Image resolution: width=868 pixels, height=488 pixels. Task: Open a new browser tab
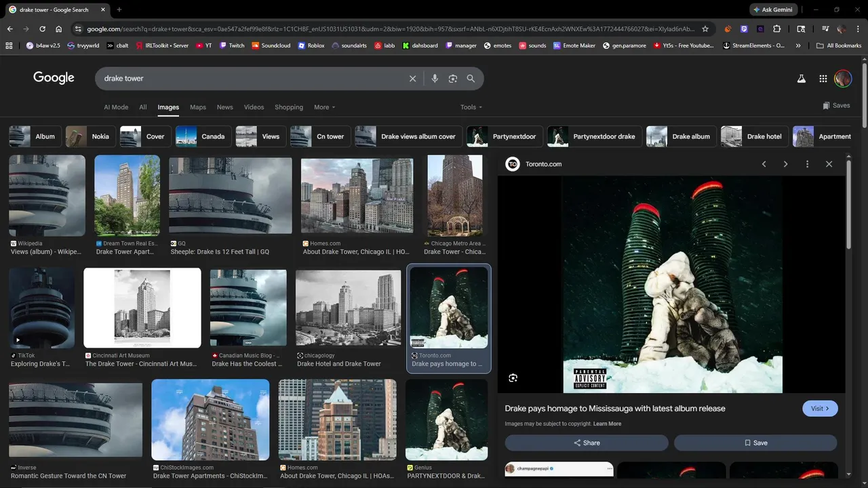pos(119,9)
